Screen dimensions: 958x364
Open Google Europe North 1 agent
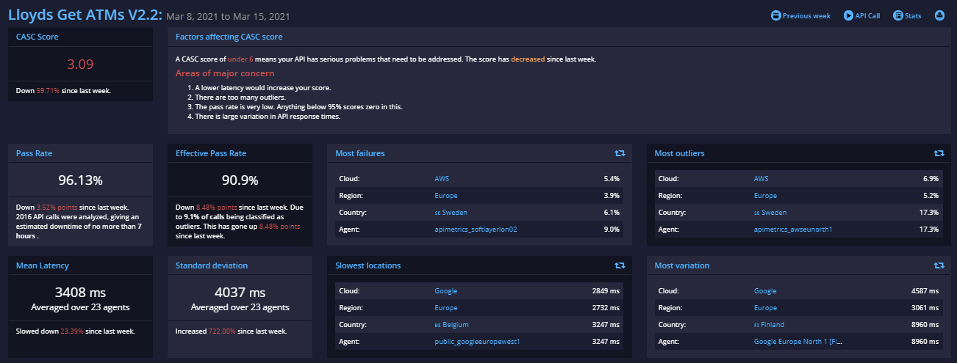(x=798, y=342)
